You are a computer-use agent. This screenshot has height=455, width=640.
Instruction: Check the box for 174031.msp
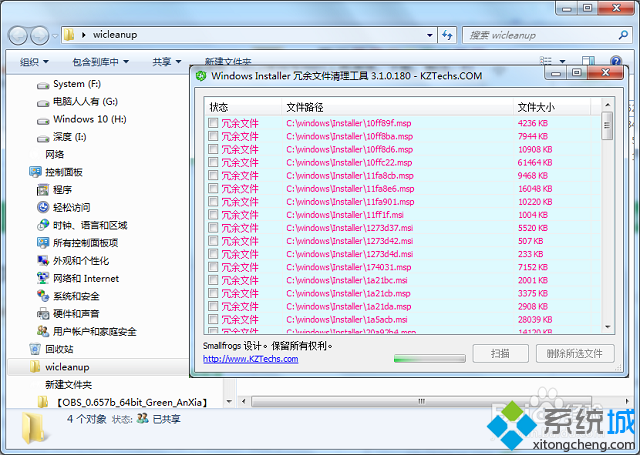coord(213,266)
